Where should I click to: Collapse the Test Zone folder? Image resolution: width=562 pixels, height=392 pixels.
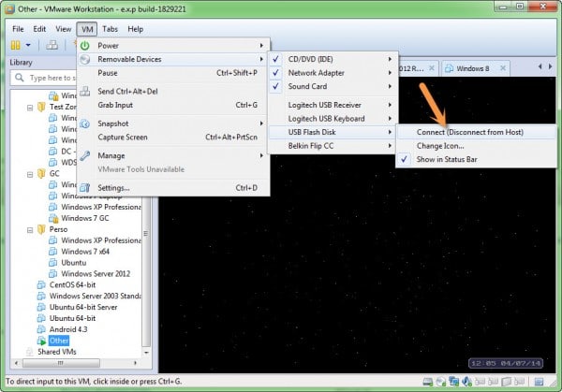30,107
